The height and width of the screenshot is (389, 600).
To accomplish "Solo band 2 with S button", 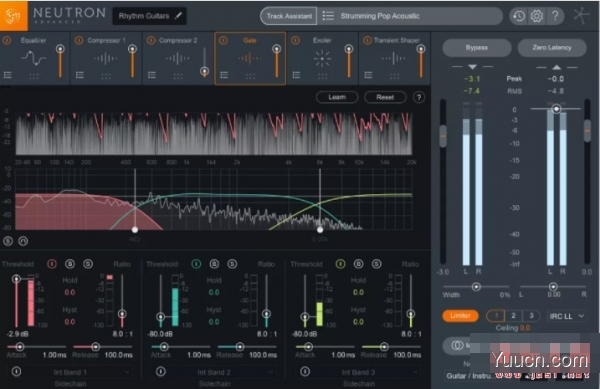I will (x=232, y=264).
